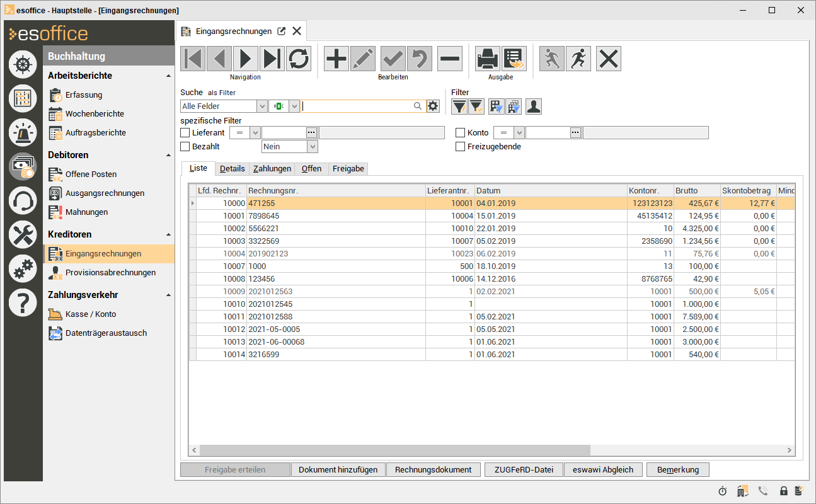
Task: Add a new invoice with plus icon
Action: (x=336, y=59)
